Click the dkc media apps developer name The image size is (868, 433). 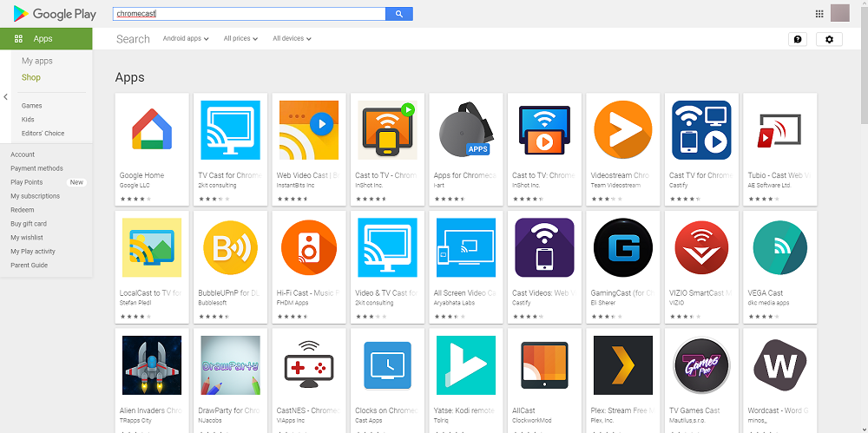(x=768, y=303)
